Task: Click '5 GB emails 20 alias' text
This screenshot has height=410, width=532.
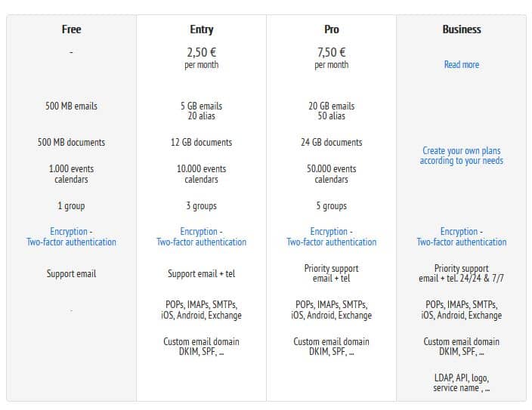Action: (201, 111)
